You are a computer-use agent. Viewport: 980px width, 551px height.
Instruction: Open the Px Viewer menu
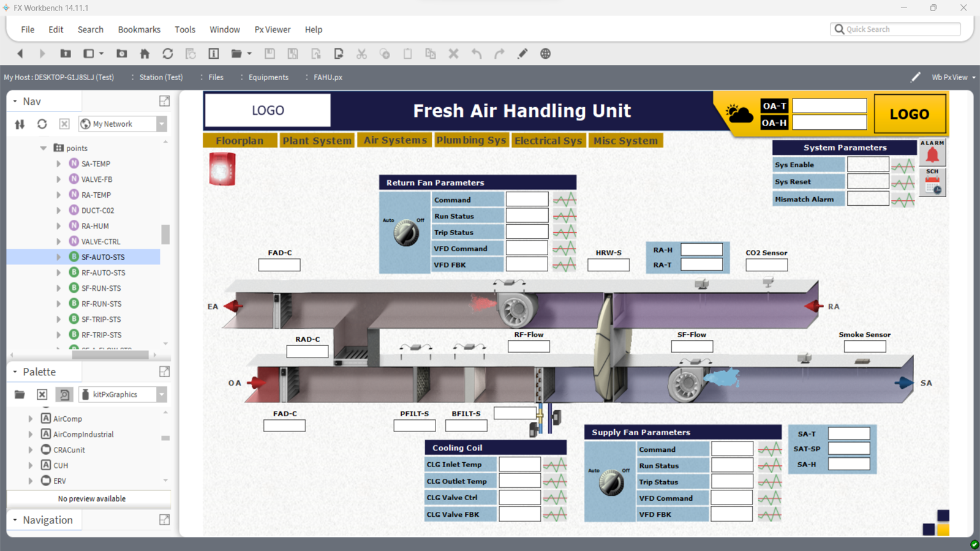pyautogui.click(x=273, y=29)
